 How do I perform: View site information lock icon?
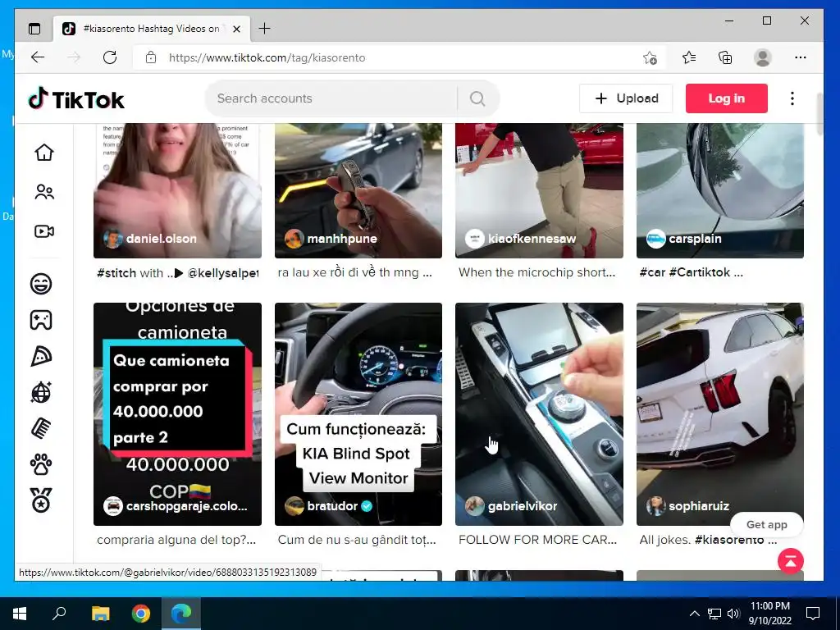pyautogui.click(x=151, y=57)
